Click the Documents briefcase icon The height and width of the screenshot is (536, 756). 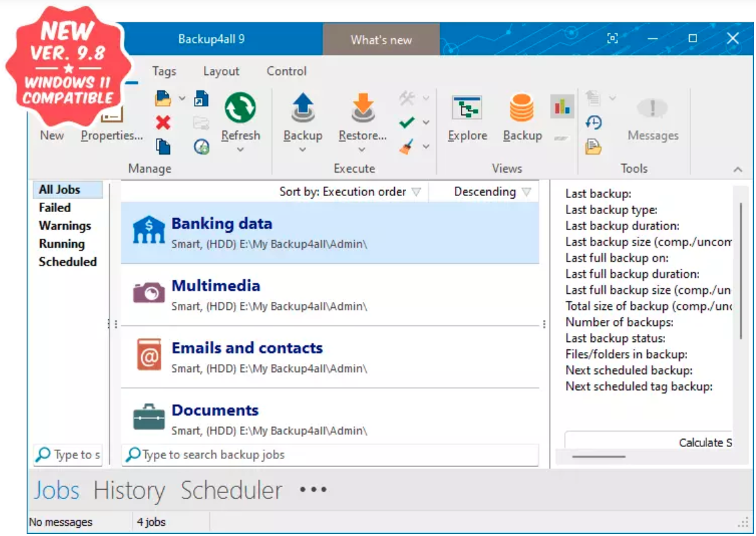(x=149, y=416)
